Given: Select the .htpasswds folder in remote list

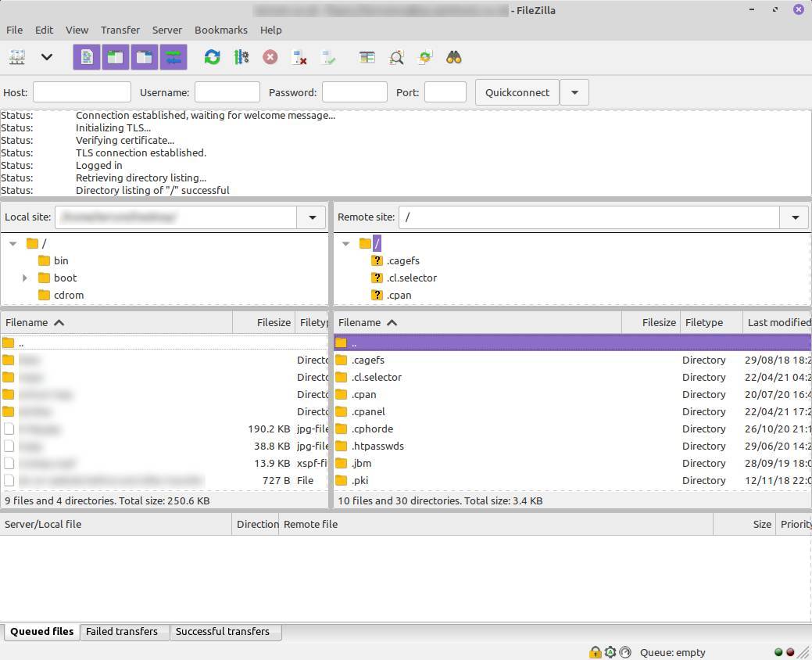Looking at the screenshot, I should (x=572, y=446).
